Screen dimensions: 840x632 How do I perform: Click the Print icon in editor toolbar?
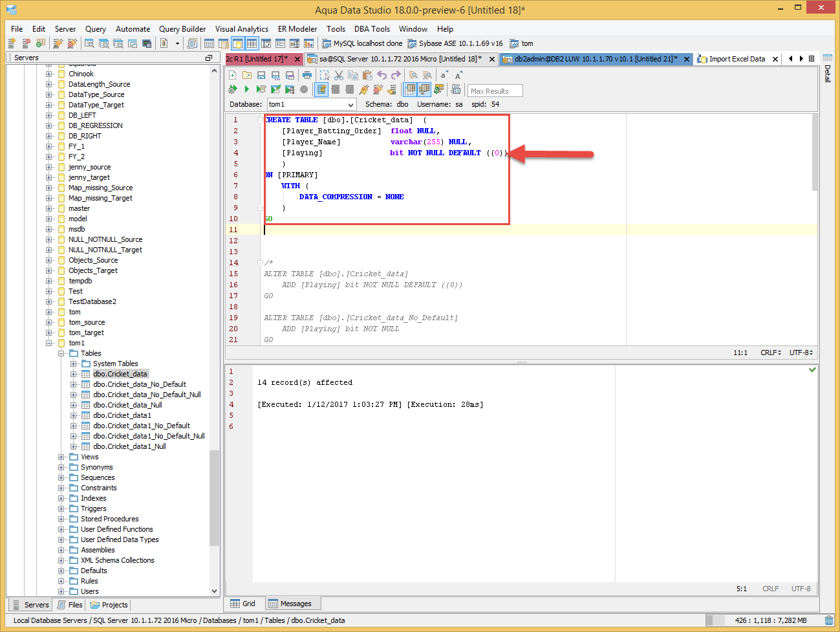(x=307, y=75)
